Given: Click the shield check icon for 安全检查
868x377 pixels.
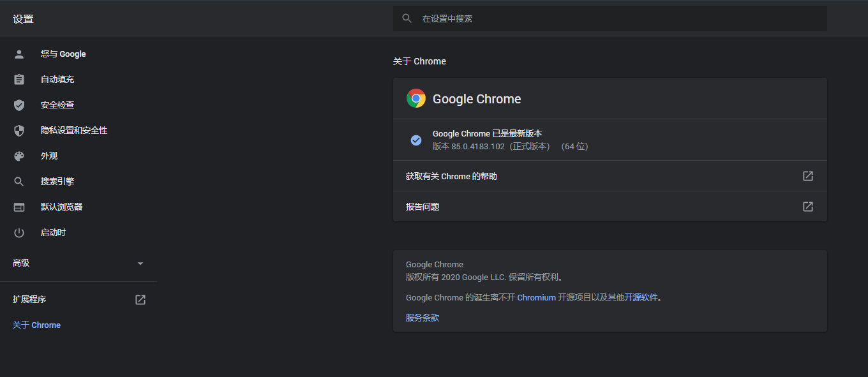Looking at the screenshot, I should pos(19,105).
